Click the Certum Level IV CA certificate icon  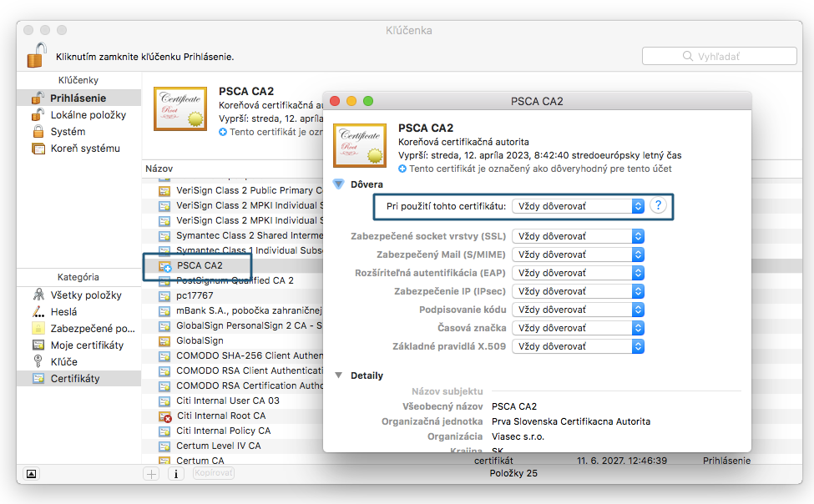(x=164, y=446)
